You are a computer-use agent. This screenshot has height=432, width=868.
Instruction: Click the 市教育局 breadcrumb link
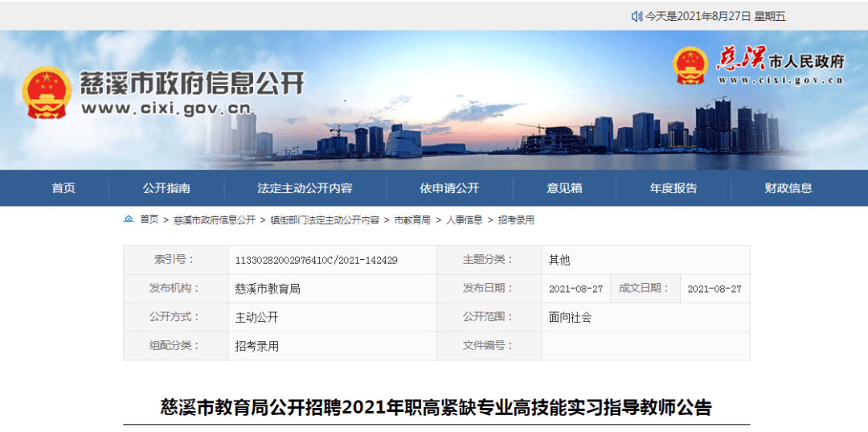pyautogui.click(x=412, y=220)
